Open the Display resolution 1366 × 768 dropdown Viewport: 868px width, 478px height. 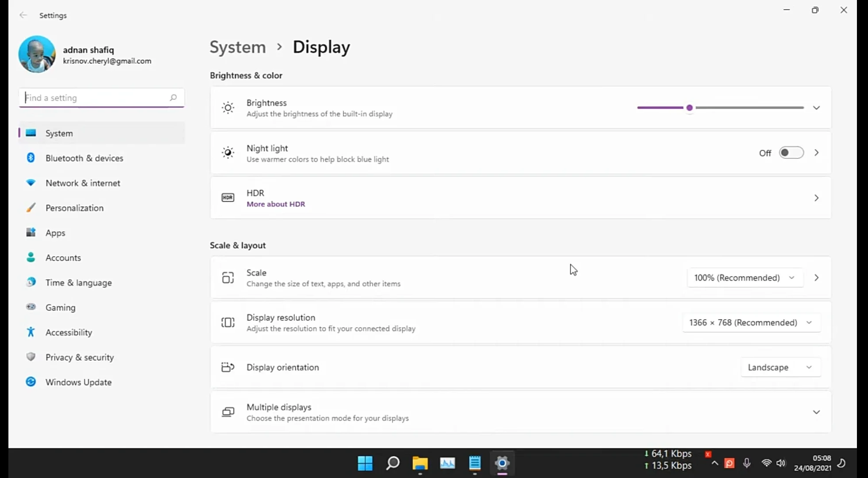[x=751, y=323]
